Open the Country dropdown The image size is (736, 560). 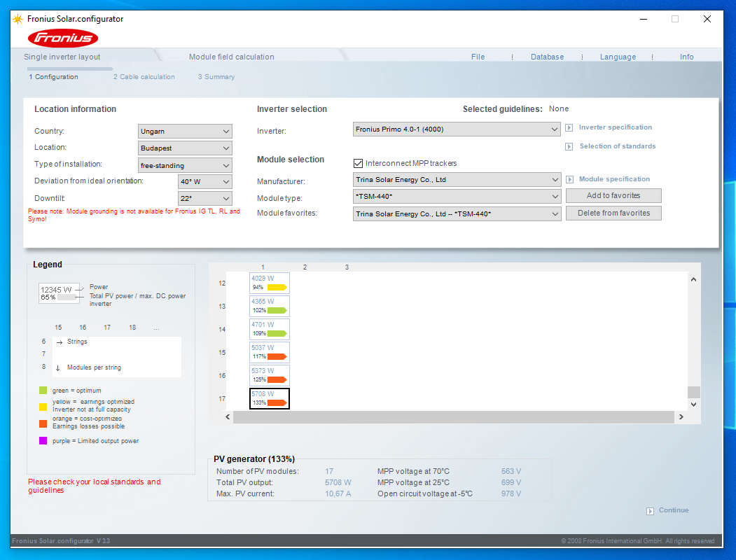(185, 132)
